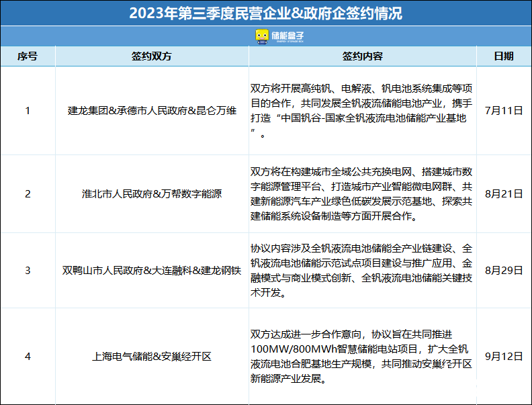Click the date cell 8月21日
This screenshot has width=532, height=405.
point(504,193)
